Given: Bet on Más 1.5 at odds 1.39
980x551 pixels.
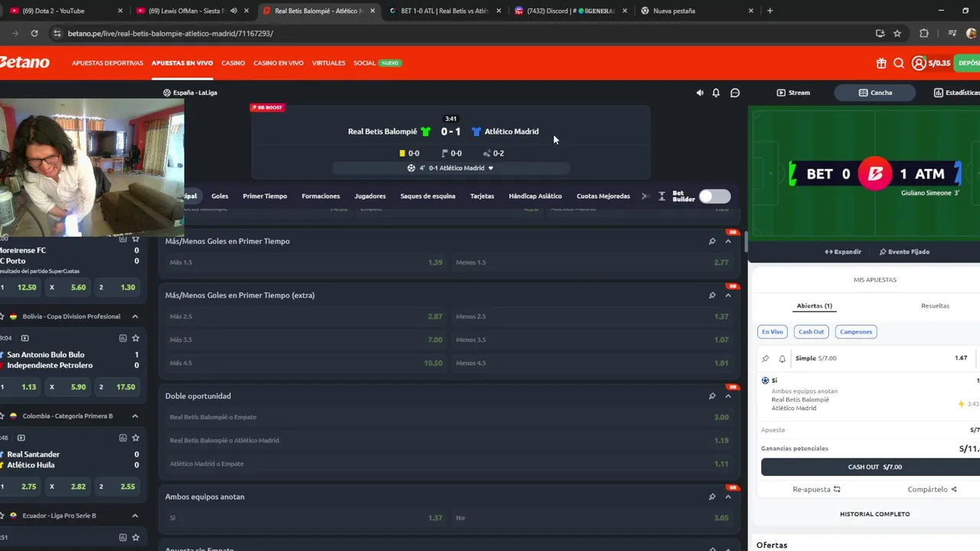Looking at the screenshot, I should coord(306,262).
